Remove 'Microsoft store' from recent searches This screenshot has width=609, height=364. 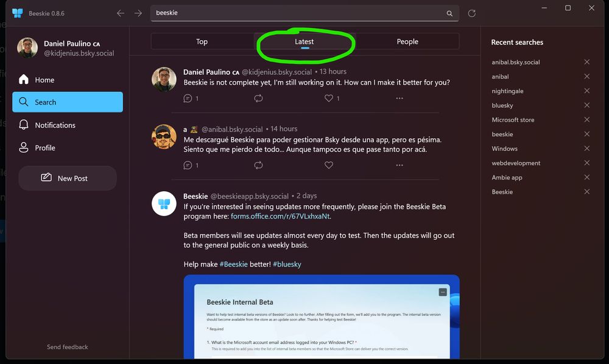587,119
